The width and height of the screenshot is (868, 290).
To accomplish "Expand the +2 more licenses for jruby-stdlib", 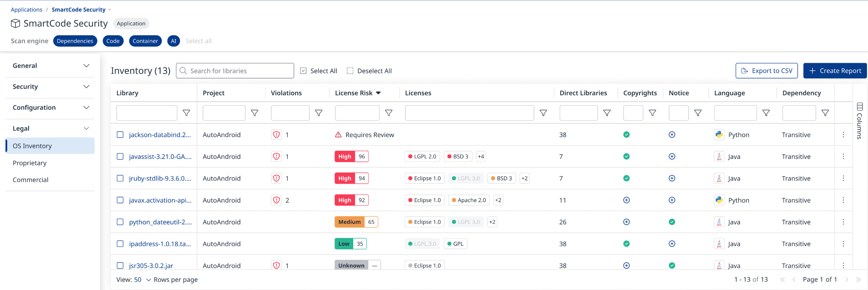I will coord(524,178).
